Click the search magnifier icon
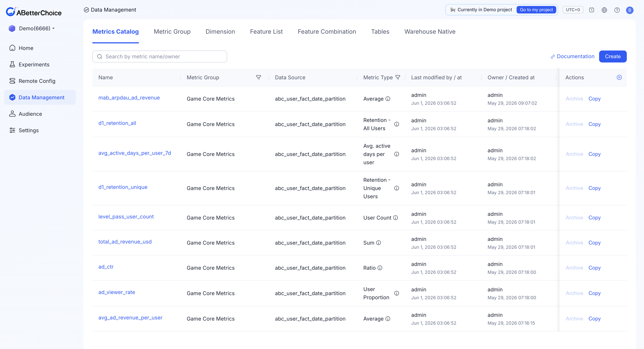Screen dimensions: 644x349 click(x=100, y=56)
